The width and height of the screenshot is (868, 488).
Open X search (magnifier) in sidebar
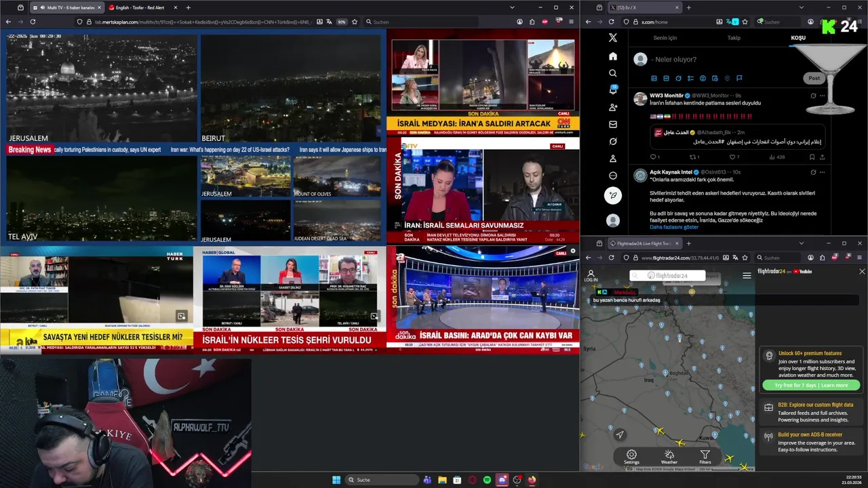pyautogui.click(x=613, y=73)
